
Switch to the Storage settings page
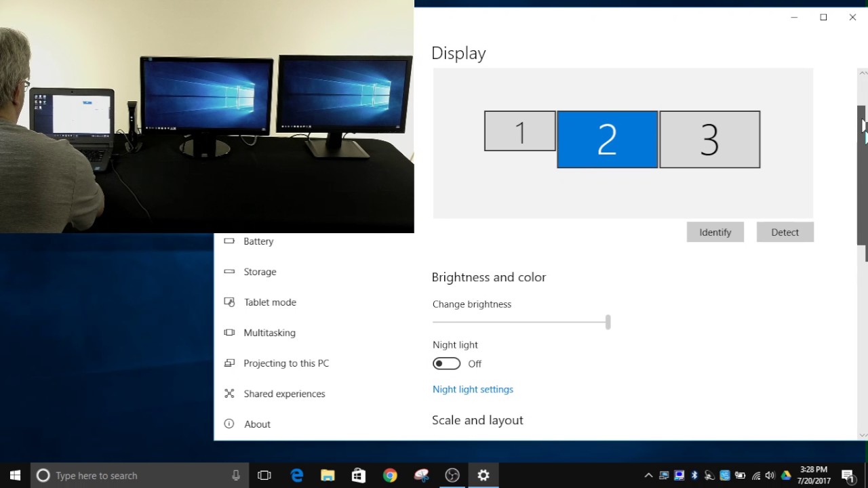[260, 271]
